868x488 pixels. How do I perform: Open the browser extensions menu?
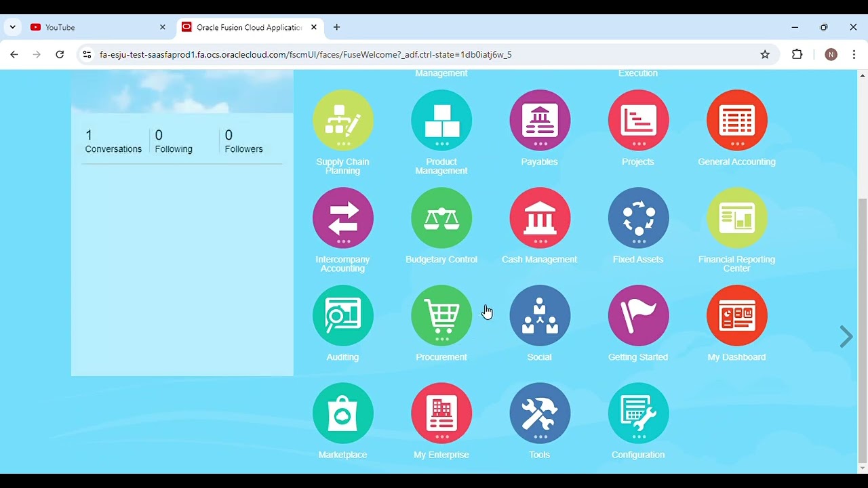pyautogui.click(x=797, y=55)
